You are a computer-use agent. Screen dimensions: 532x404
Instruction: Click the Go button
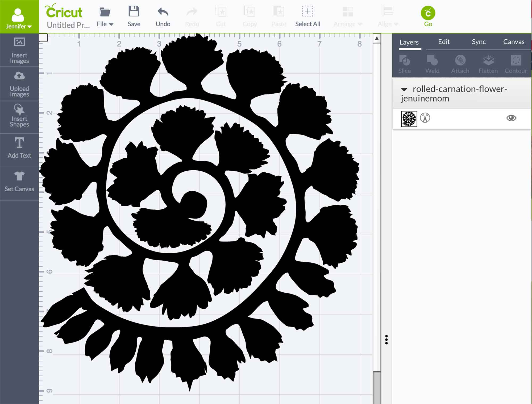point(428,16)
